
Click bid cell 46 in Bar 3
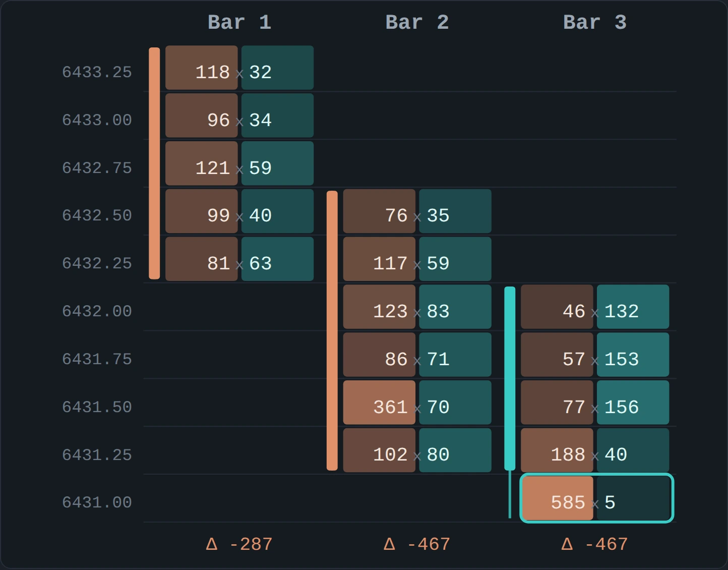pyautogui.click(x=557, y=307)
